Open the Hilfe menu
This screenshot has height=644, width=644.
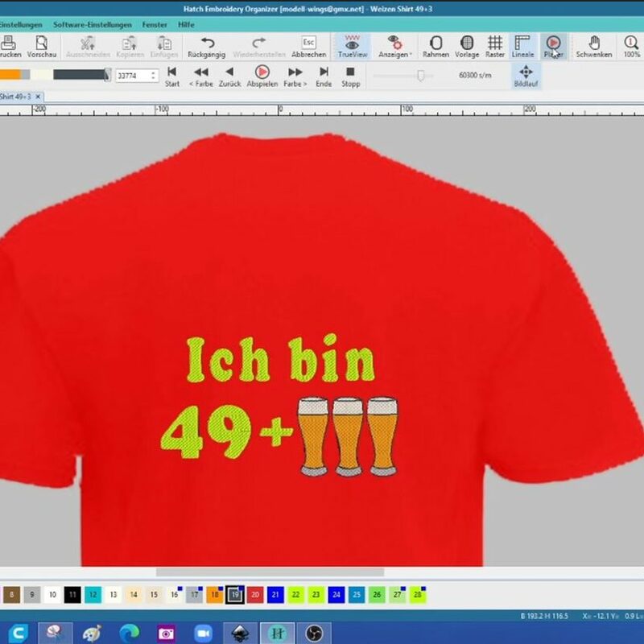[186, 25]
